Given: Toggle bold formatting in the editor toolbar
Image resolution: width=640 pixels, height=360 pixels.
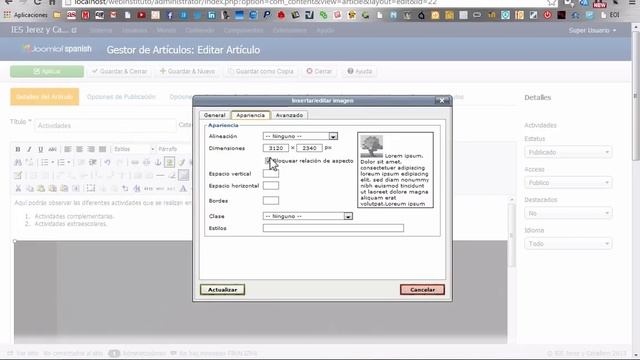Looking at the screenshot, I should tap(18, 149).
